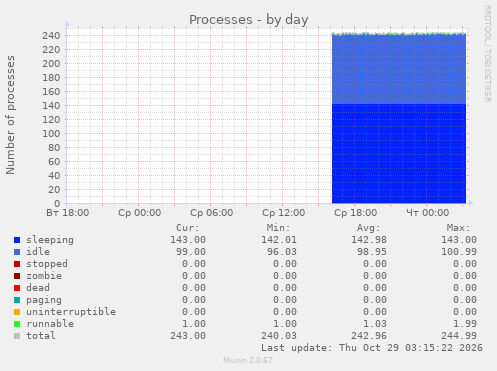Click sleeping average value 142.98

click(x=369, y=240)
